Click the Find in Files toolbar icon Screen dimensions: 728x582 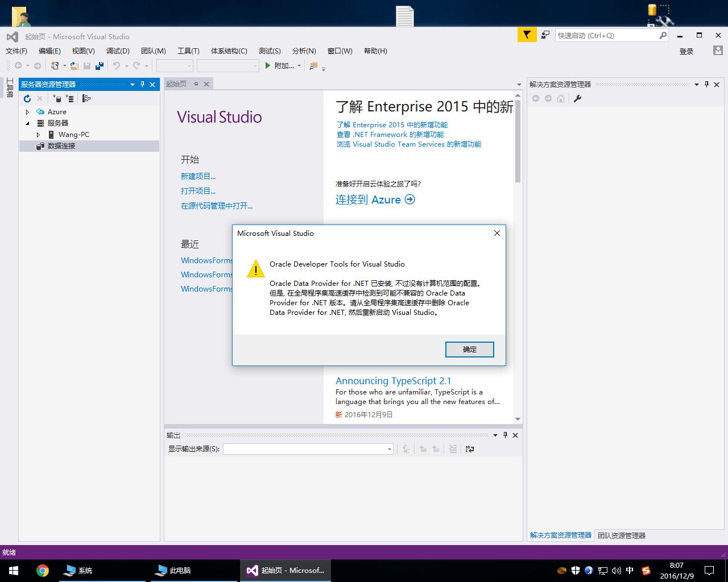tap(313, 66)
